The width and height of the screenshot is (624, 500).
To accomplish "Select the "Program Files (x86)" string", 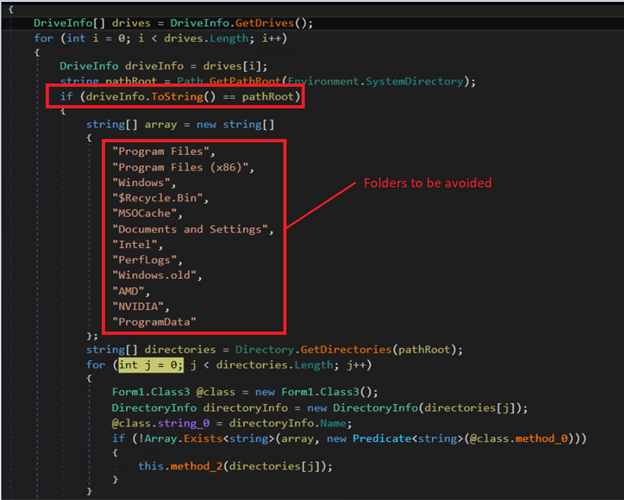I will point(183,167).
